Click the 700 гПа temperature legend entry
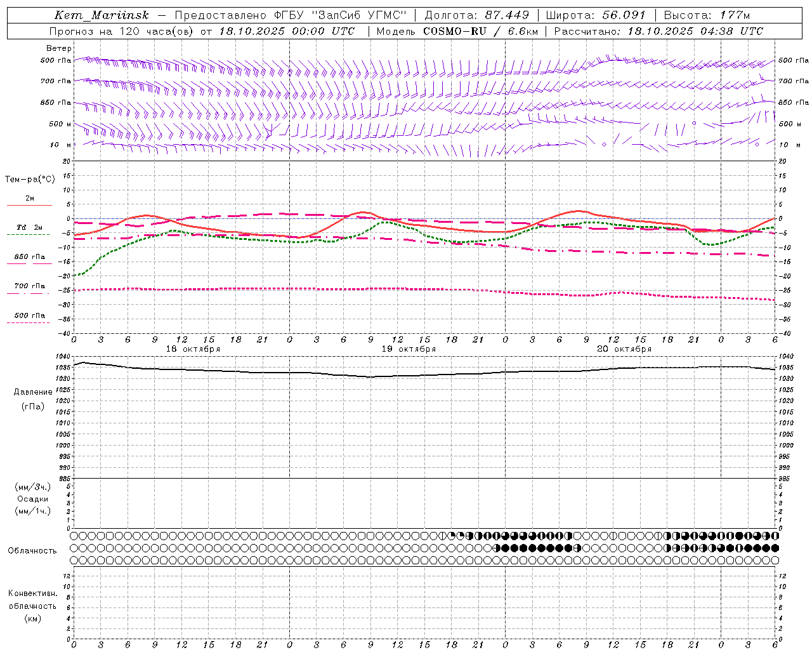This screenshot has width=812, height=650. click(30, 286)
